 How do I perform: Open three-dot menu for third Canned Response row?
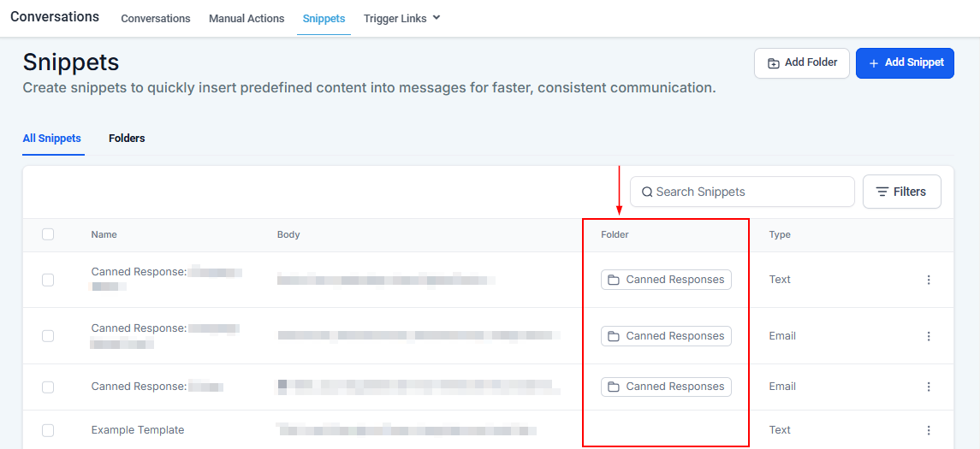tap(929, 387)
